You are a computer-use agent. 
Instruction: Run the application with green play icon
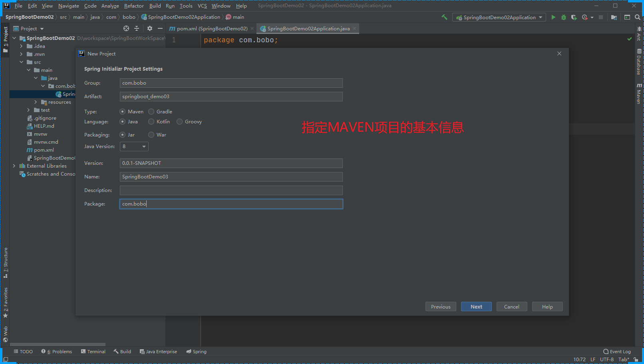tap(553, 17)
